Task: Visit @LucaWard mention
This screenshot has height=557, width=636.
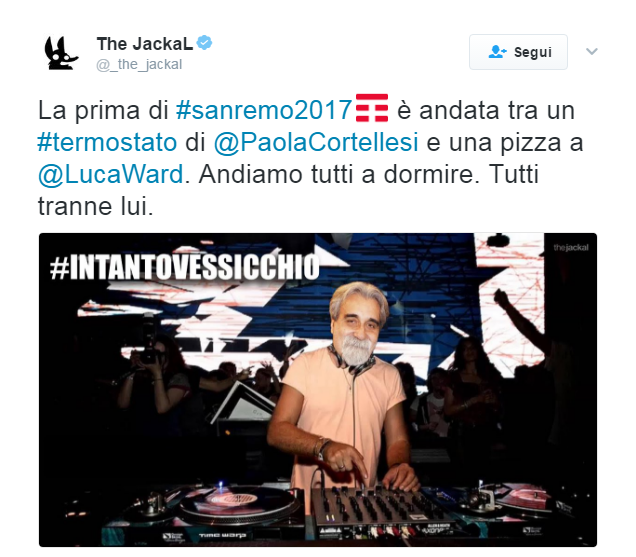Action: click(111, 174)
